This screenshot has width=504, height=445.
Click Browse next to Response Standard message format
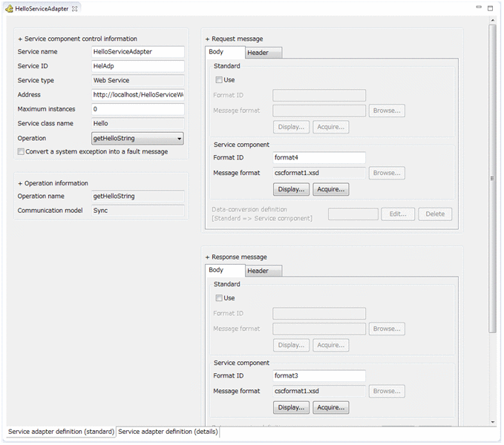pyautogui.click(x=387, y=329)
